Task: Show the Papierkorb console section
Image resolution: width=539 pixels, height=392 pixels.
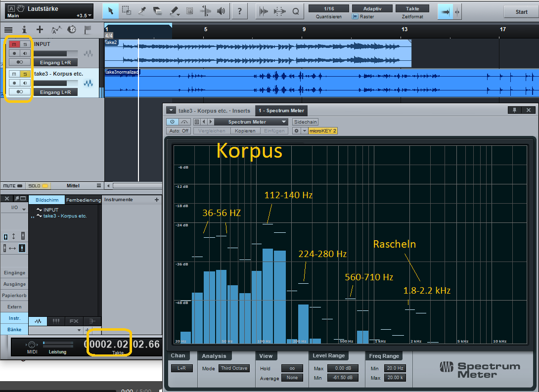Action: click(14, 296)
